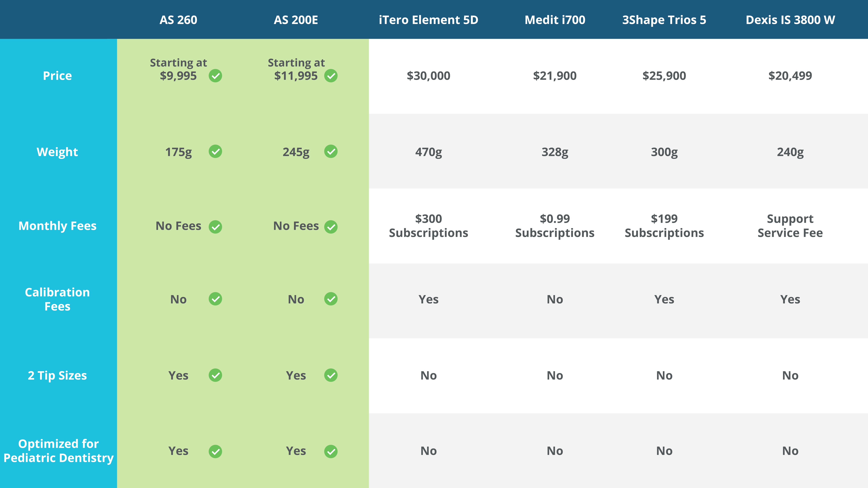Click the AS 200E 2 Tip Sizes checkmark
This screenshot has height=488, width=868.
[x=331, y=375]
